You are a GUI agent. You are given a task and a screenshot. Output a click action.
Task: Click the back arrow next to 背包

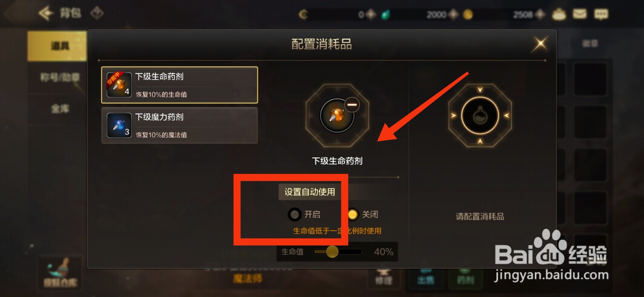click(x=46, y=13)
